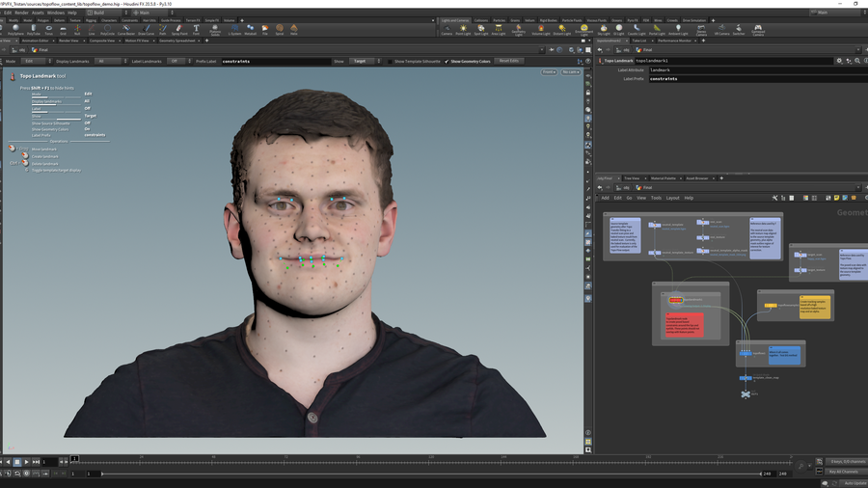The image size is (868, 488).
Task: Select the PolyTube shelf tool
Action: 33,30
